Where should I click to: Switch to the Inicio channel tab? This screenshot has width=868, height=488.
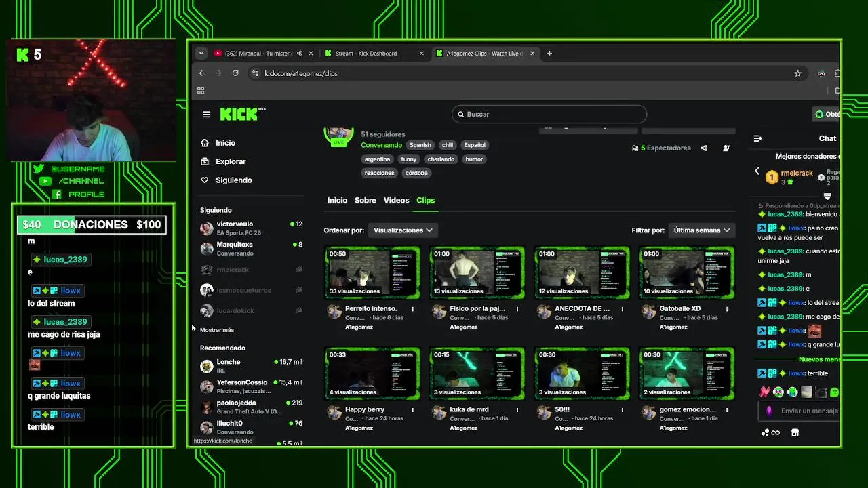[x=337, y=201]
